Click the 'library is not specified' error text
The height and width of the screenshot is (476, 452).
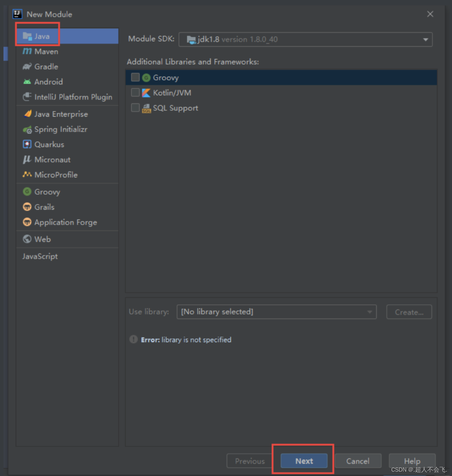[x=196, y=340]
